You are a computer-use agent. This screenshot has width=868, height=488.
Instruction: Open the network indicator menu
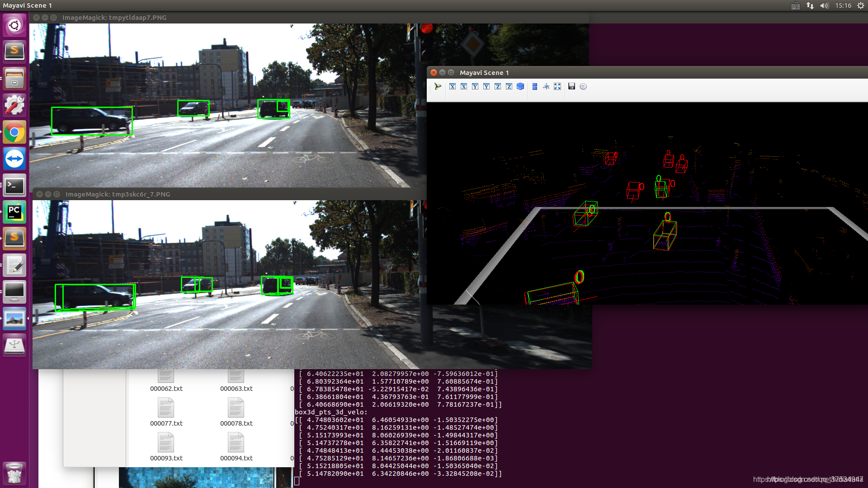click(810, 5)
